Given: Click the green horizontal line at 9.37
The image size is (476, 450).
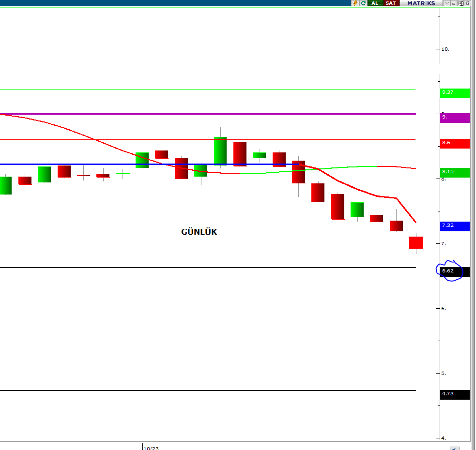Looking at the screenshot, I should 208,89.
